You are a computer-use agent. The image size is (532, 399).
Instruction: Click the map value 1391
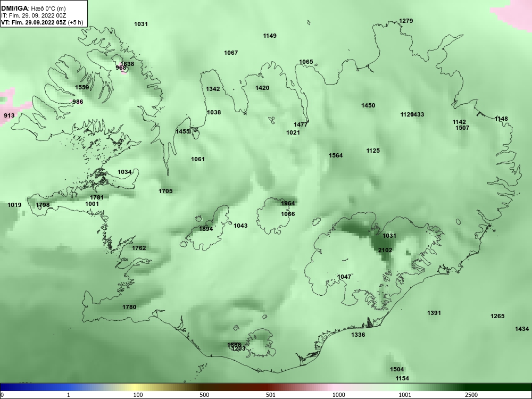pos(434,313)
